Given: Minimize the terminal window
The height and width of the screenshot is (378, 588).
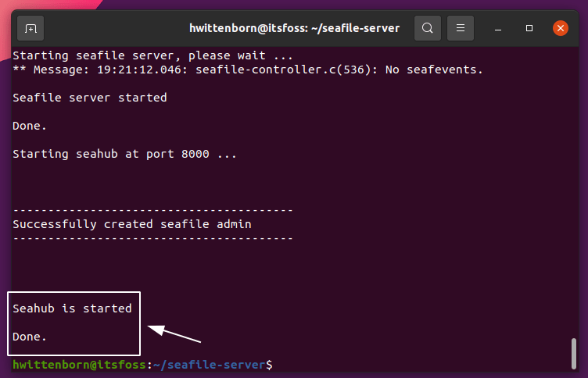Looking at the screenshot, I should (498, 28).
